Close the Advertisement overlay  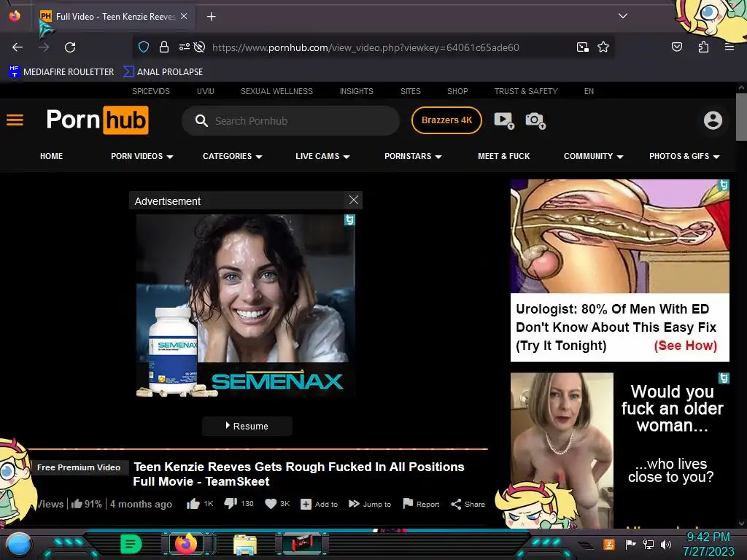354,200
